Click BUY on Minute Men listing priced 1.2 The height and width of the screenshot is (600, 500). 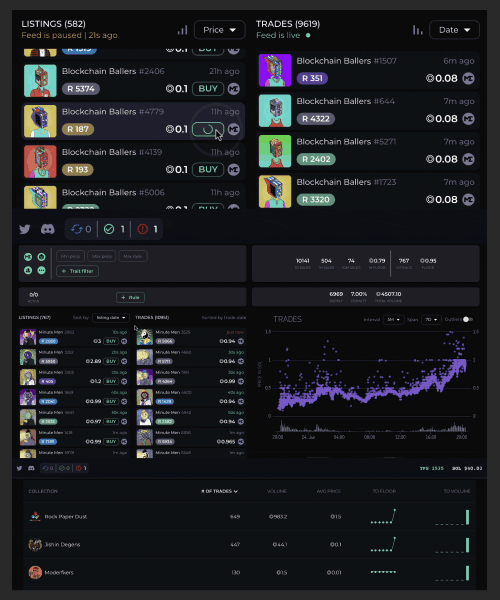(111, 381)
